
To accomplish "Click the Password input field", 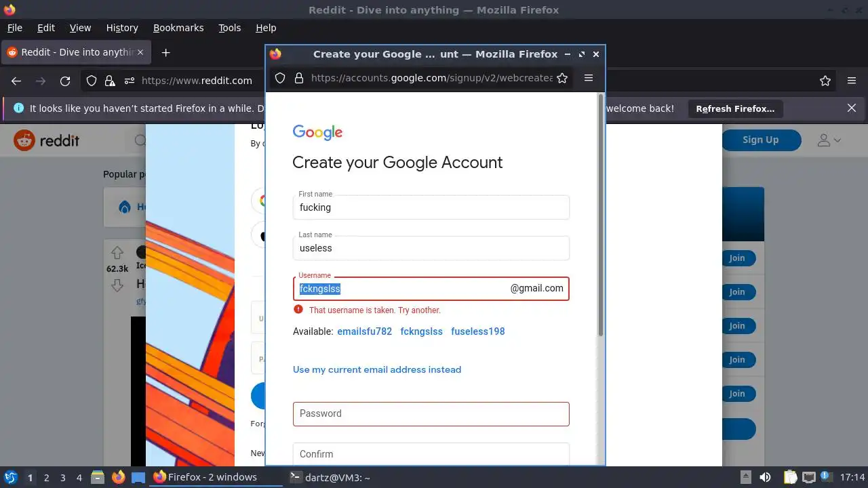I will (431, 414).
